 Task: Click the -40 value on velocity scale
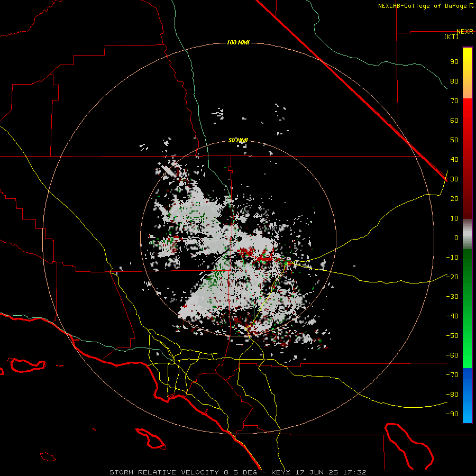452,316
